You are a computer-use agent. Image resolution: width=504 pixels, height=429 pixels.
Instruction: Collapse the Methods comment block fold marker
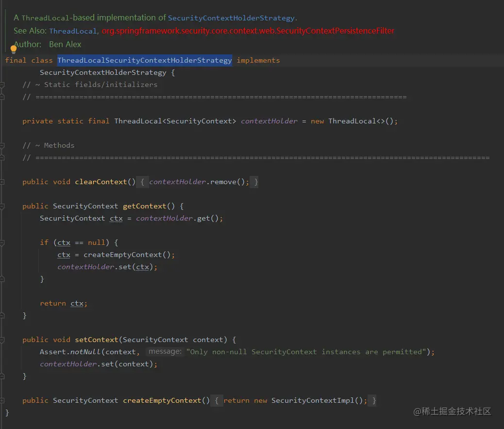pos(2,146)
